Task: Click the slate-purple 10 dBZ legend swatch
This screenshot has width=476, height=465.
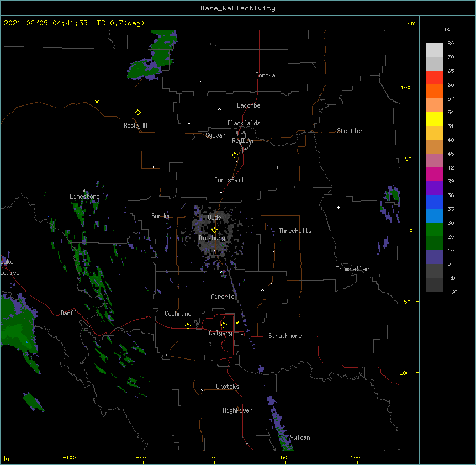Action: tap(434, 257)
